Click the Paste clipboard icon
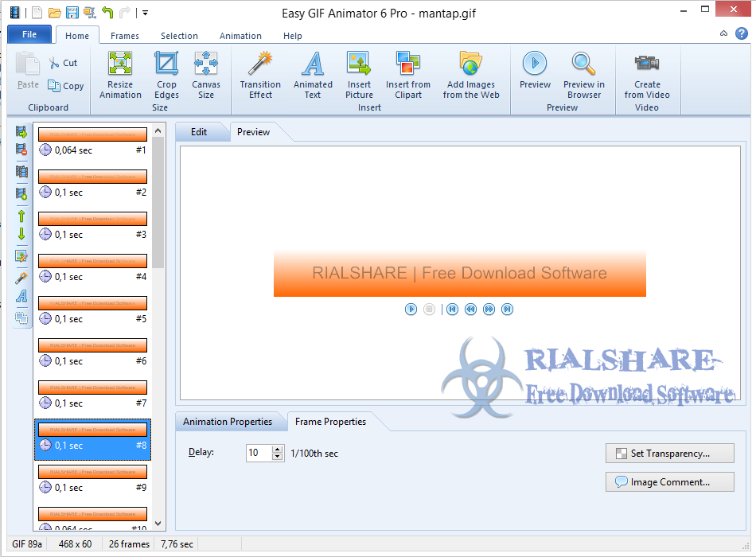The image size is (756, 557). (x=28, y=64)
